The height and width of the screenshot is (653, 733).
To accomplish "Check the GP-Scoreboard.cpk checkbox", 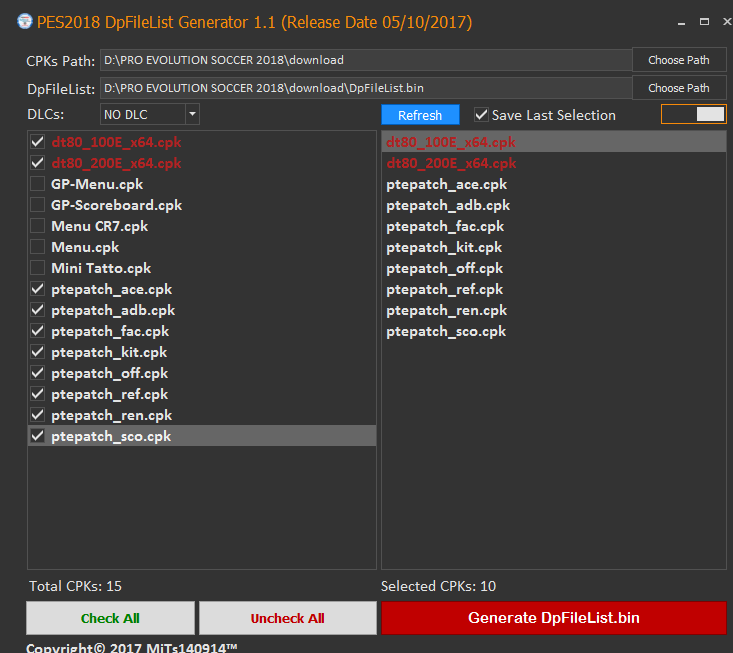I will pos(37,205).
